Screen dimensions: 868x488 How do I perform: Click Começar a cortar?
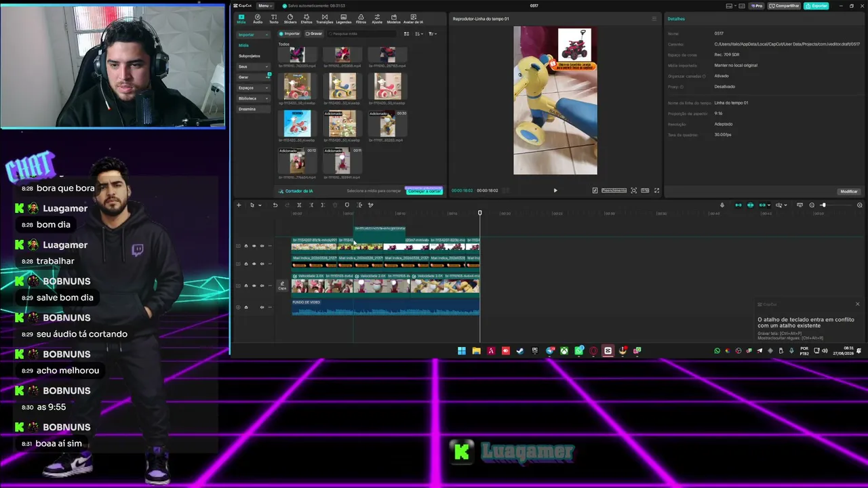pos(425,191)
